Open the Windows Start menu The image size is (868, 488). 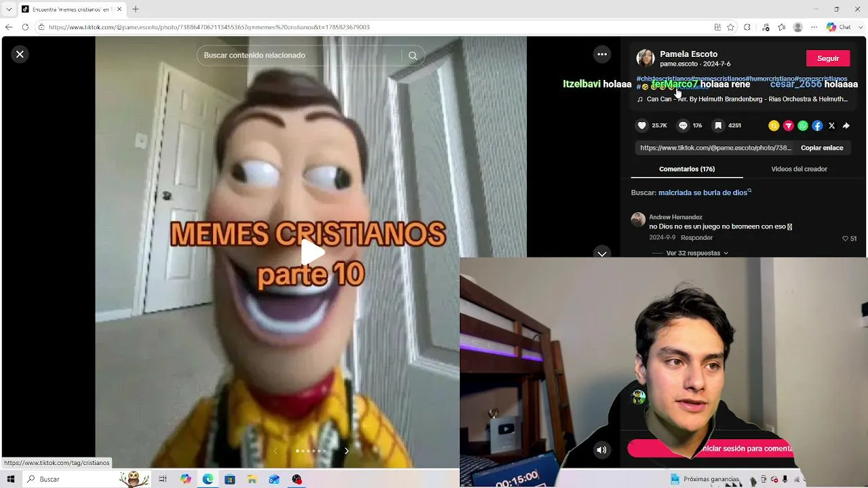[x=11, y=479]
